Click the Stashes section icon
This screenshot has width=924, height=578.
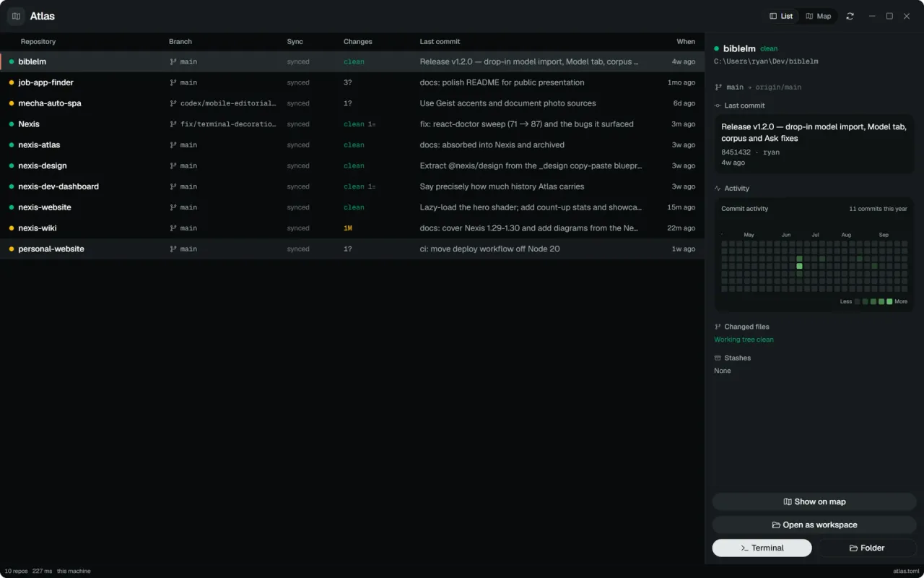[718, 358]
